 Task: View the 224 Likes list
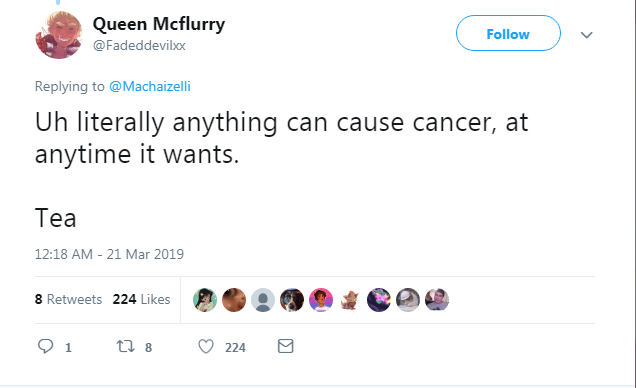point(141,299)
